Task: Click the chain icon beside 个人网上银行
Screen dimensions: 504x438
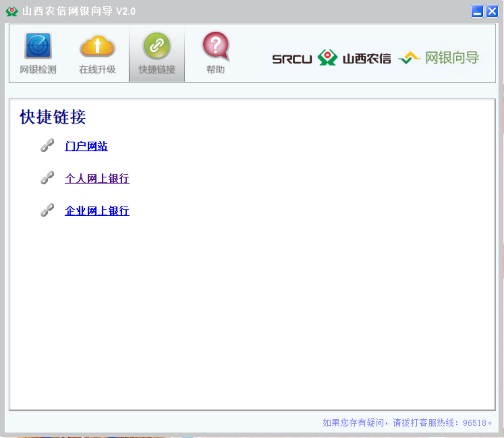Action: tap(47, 177)
